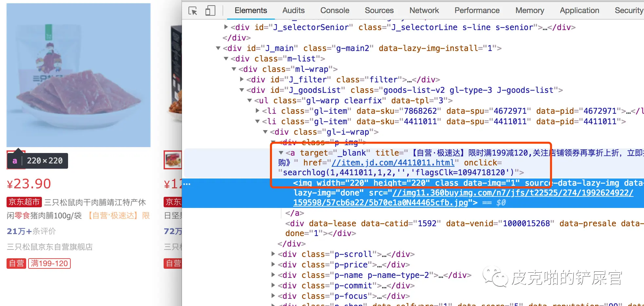Click the 自营 tag under the first product
The height and width of the screenshot is (306, 644).
[16, 263]
